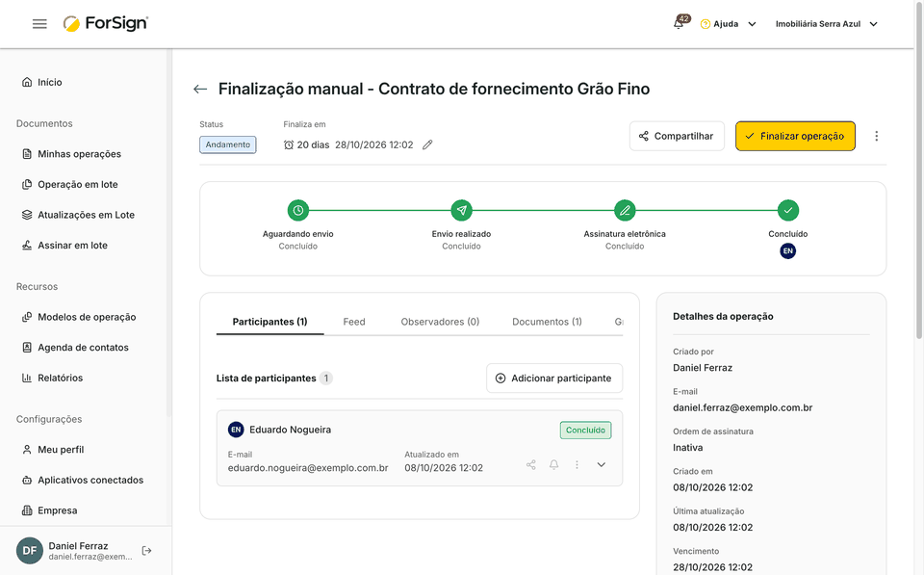The height and width of the screenshot is (575, 924).
Task: Click reminder bell for Eduardo Nogueira
Action: (x=554, y=464)
